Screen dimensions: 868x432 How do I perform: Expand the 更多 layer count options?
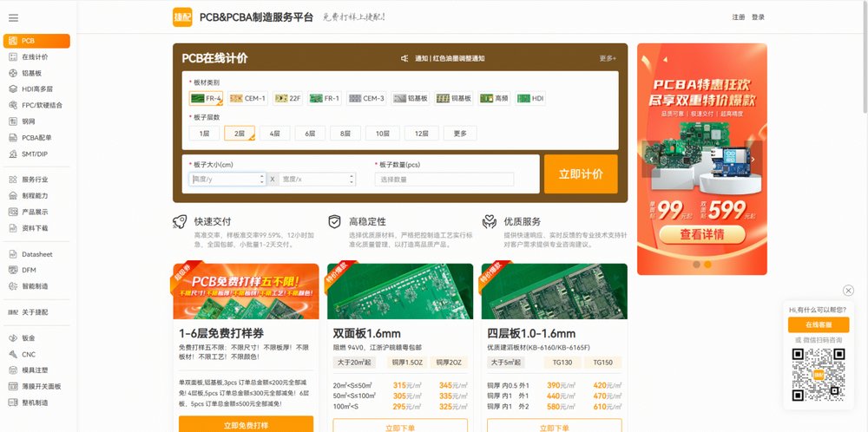coord(459,134)
